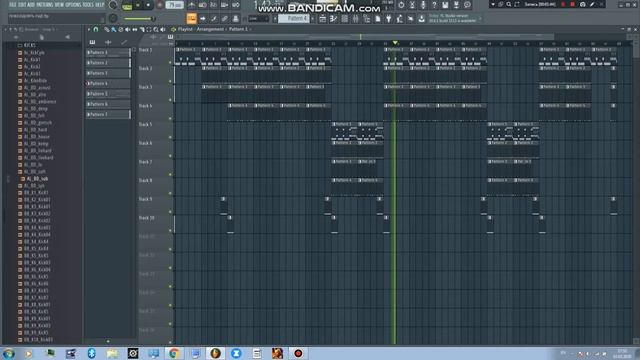Screen dimensions: 640x360
Task: Click the Playlist Arrangement Pattern 1 breadcrumb
Action: click(213, 29)
